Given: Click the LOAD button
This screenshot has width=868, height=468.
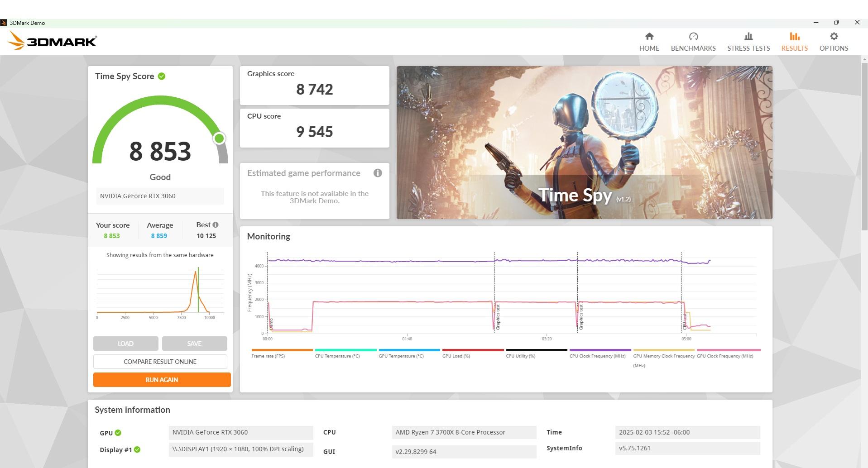Looking at the screenshot, I should pos(125,344).
